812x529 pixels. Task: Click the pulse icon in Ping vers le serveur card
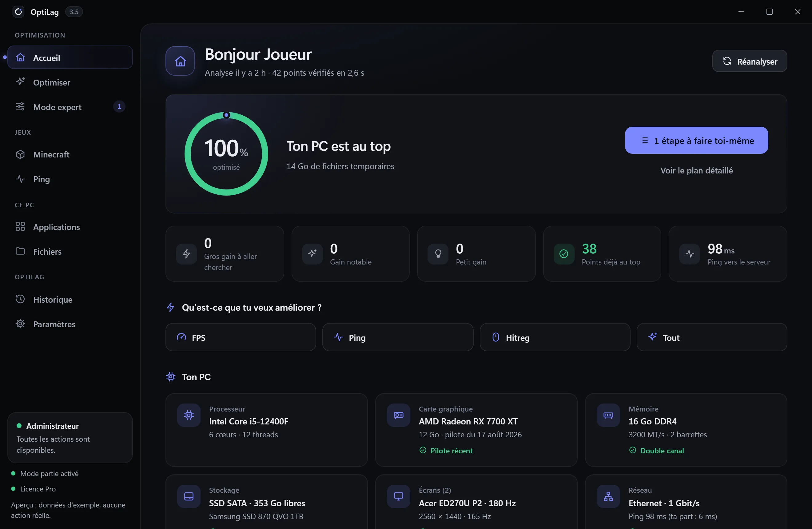pos(690,254)
